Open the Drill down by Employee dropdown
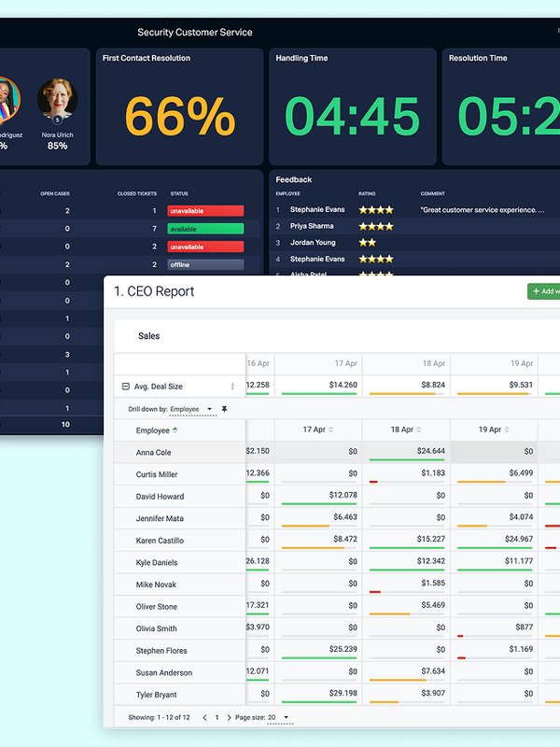 194,410
